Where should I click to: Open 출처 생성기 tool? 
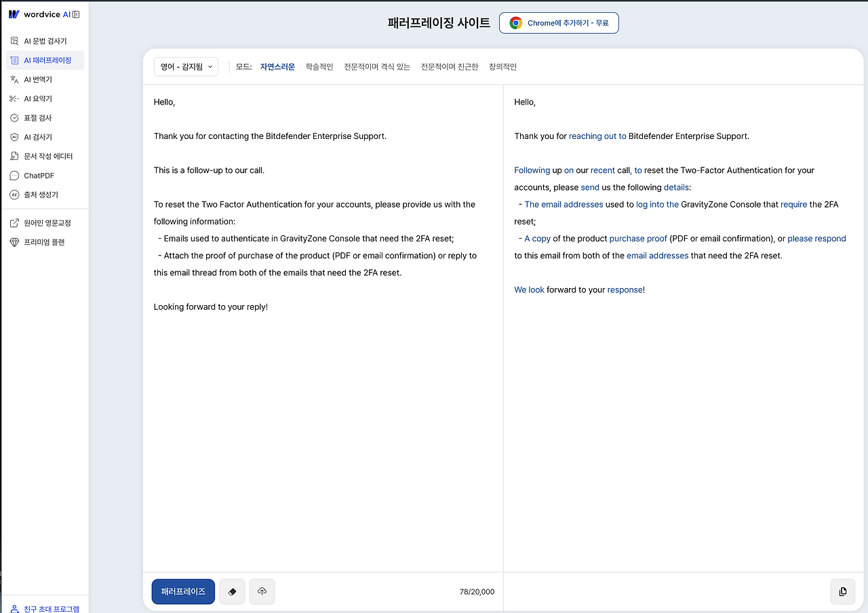pyautogui.click(x=45, y=195)
